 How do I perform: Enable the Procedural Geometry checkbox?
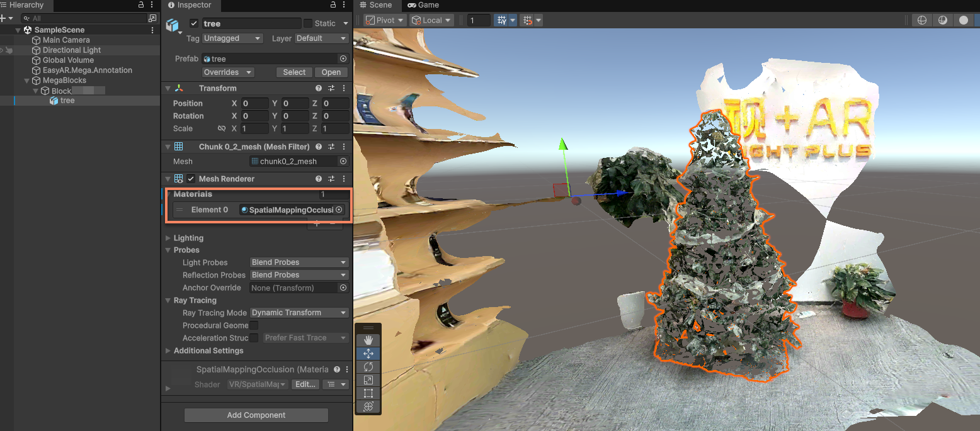point(254,325)
